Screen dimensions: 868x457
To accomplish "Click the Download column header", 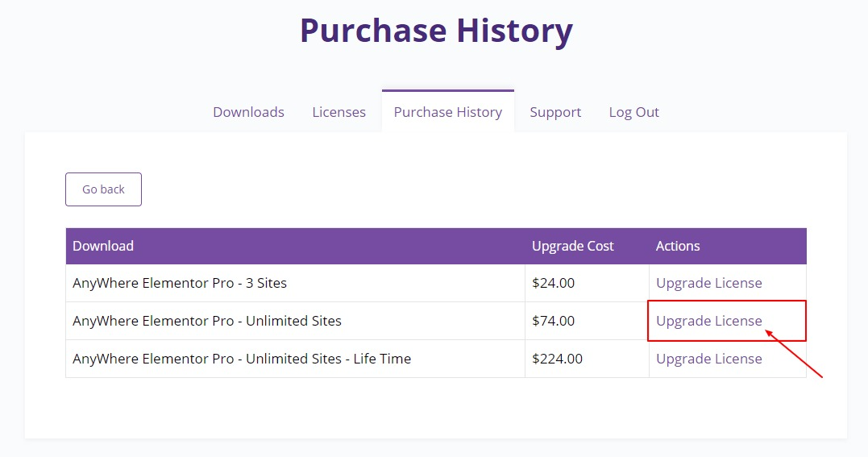I will (103, 246).
